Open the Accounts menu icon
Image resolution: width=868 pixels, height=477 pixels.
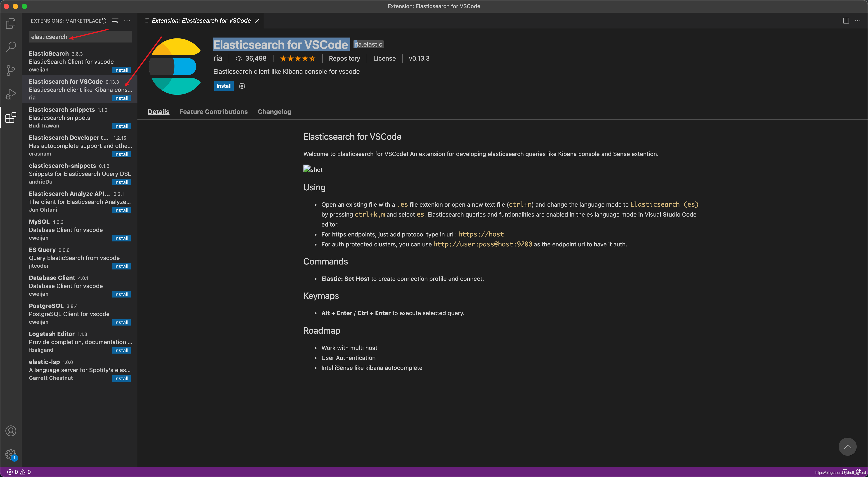pyautogui.click(x=11, y=431)
